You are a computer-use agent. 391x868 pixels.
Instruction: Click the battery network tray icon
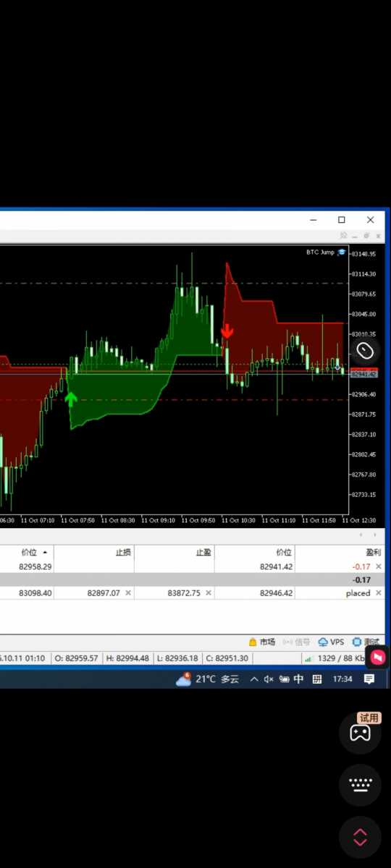(x=284, y=679)
